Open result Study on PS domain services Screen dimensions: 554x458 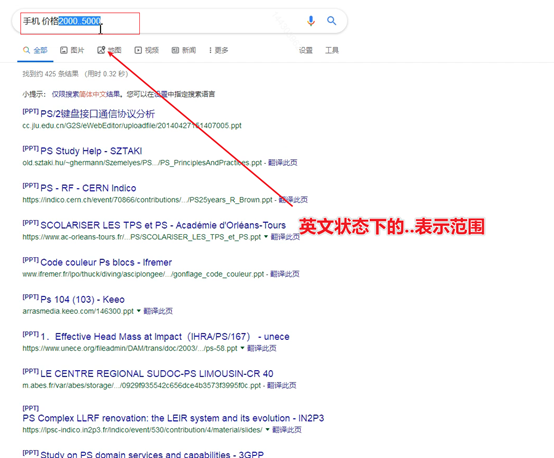tap(152, 454)
